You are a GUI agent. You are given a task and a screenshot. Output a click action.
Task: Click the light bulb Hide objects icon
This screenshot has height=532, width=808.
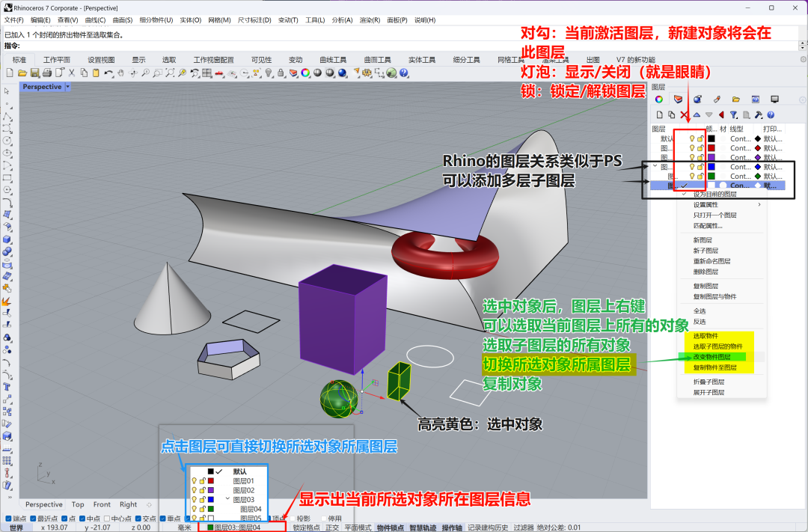(269, 73)
